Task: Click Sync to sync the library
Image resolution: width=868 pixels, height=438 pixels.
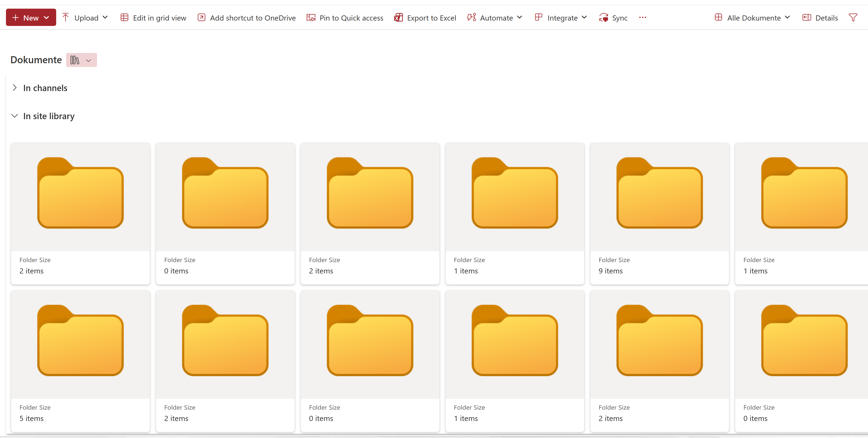Action: [613, 18]
